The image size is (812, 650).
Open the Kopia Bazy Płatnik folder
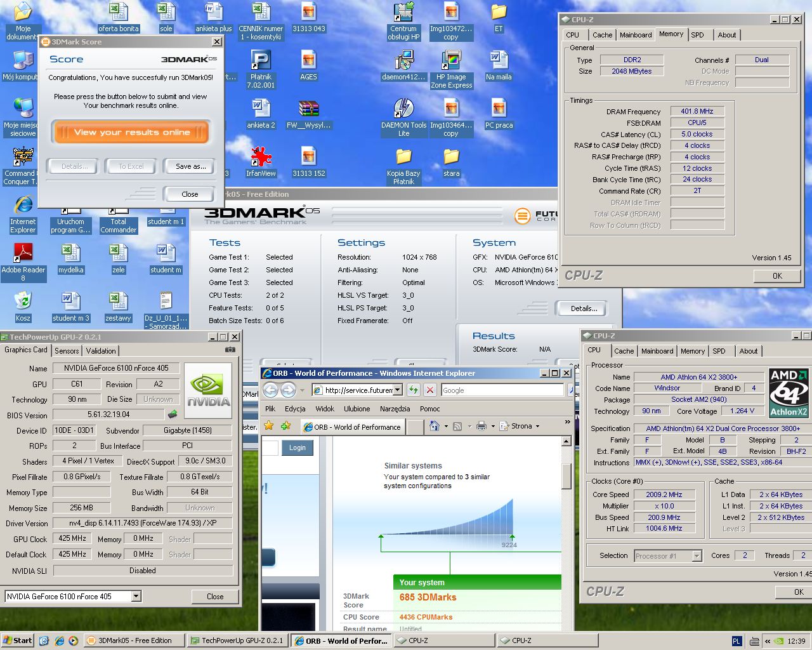click(403, 166)
